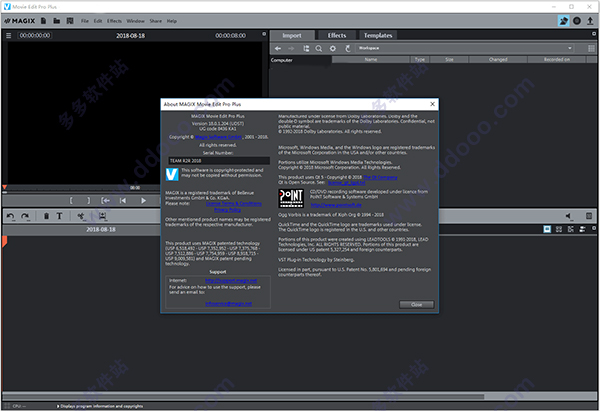Switch to the Effects tab in Media Pool
The width and height of the screenshot is (600, 411).
coord(337,35)
